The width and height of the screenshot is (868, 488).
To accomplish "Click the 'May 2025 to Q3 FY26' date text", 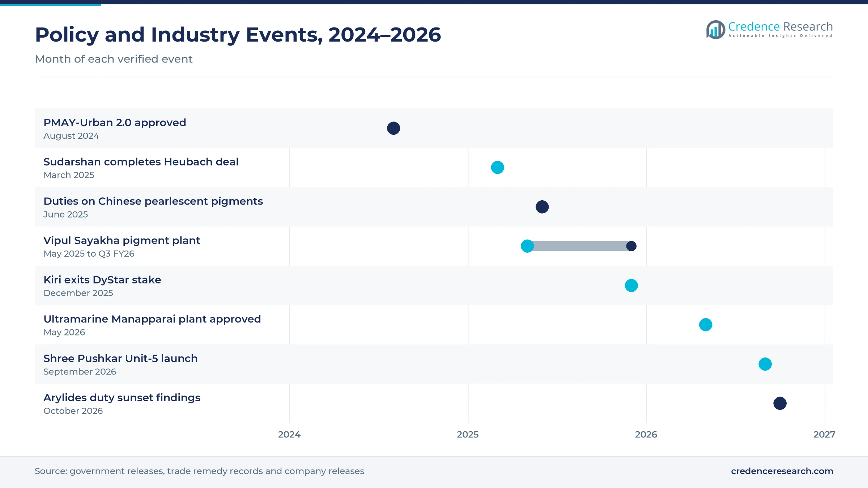I will tap(89, 254).
